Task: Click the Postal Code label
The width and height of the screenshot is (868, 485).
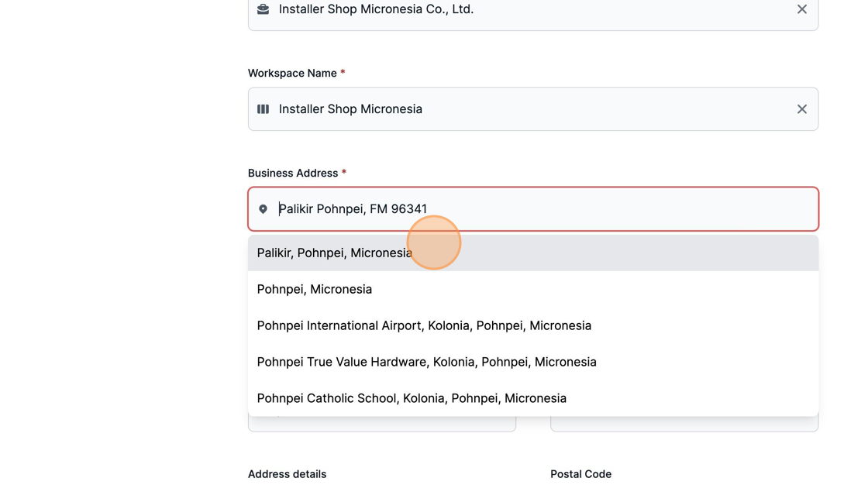Action: [580, 474]
